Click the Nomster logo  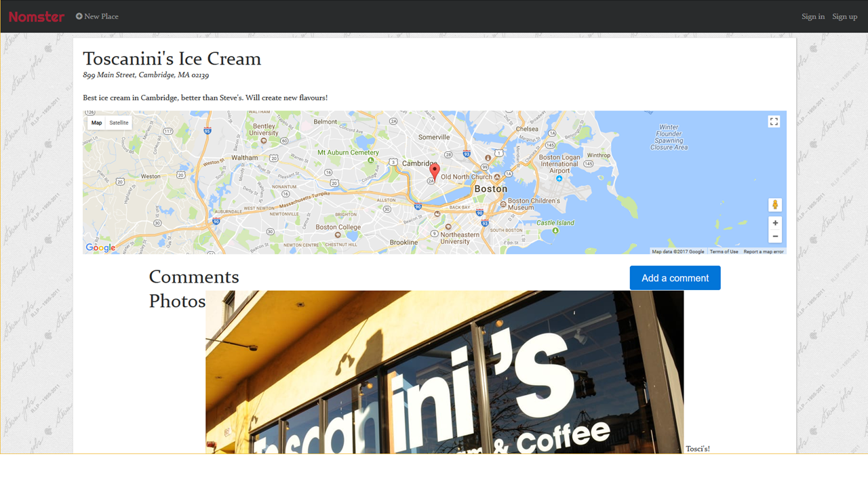click(37, 17)
